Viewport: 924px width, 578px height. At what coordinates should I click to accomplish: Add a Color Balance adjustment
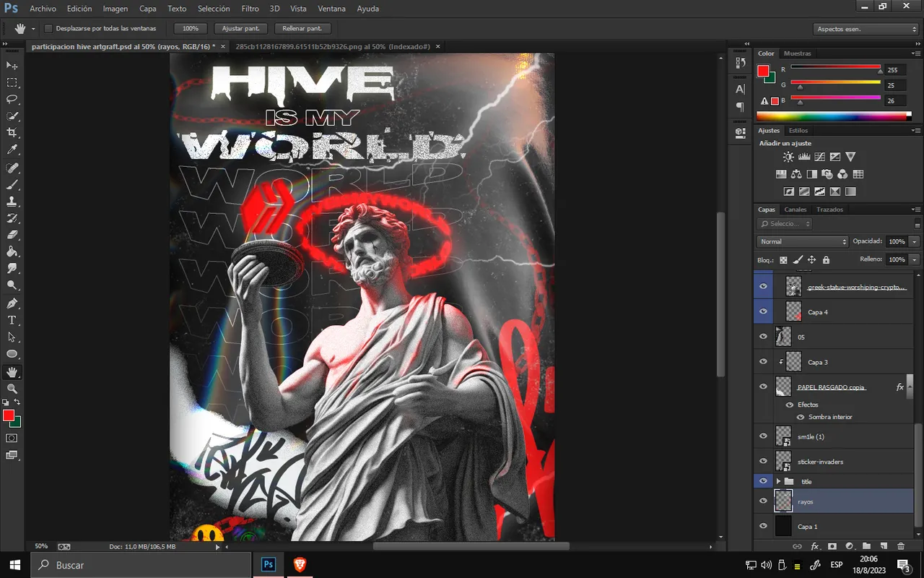796,174
